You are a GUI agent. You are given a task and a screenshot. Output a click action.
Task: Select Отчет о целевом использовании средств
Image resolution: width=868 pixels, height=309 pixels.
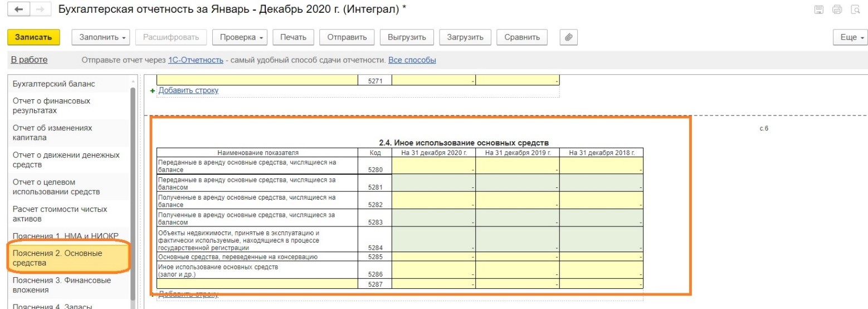69,187
